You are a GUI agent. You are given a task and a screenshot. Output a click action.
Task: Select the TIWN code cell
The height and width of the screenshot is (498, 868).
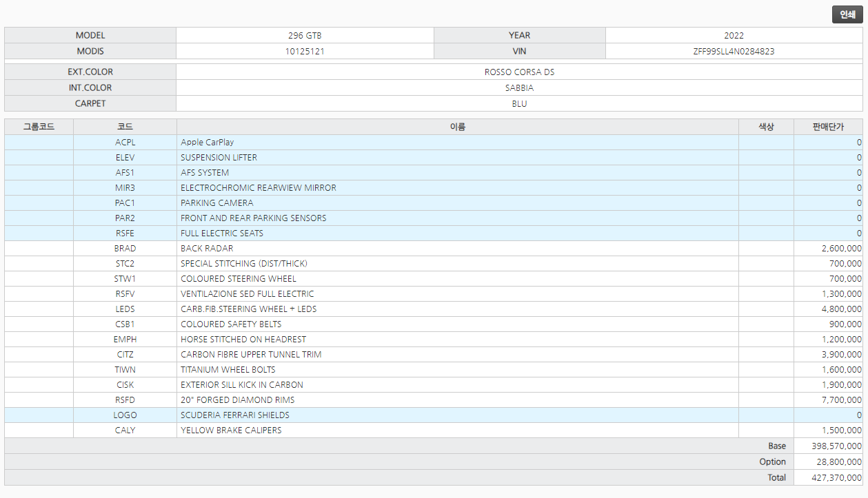coord(125,369)
